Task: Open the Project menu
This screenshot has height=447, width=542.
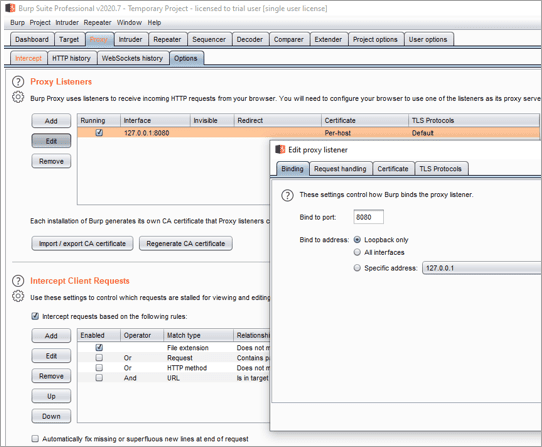Action: tap(40, 22)
